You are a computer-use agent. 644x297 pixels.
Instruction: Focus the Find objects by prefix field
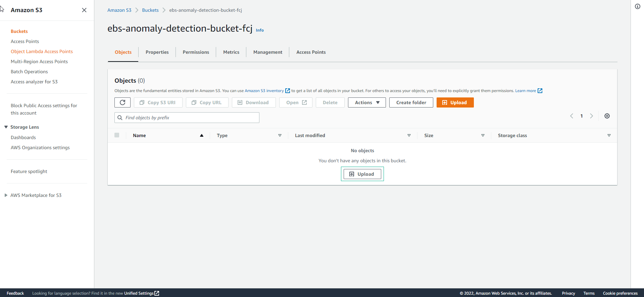(187, 118)
